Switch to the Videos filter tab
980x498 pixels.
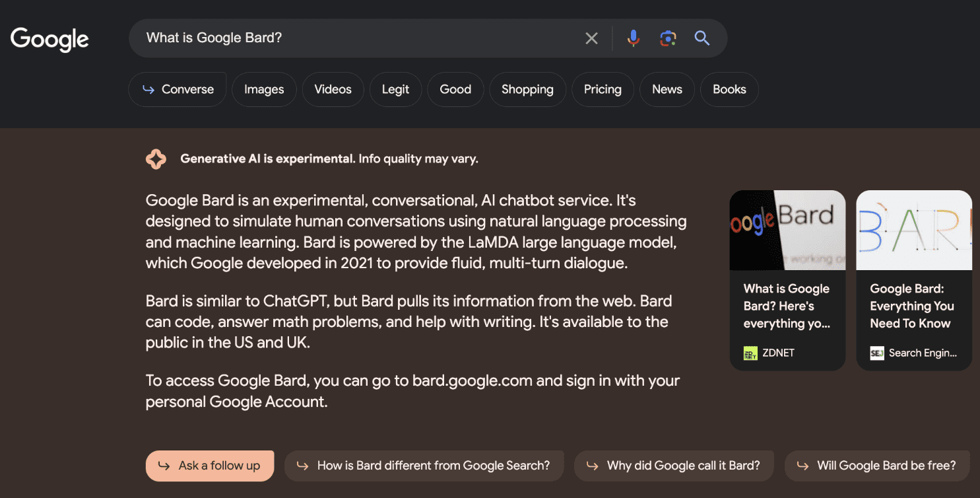(x=333, y=89)
